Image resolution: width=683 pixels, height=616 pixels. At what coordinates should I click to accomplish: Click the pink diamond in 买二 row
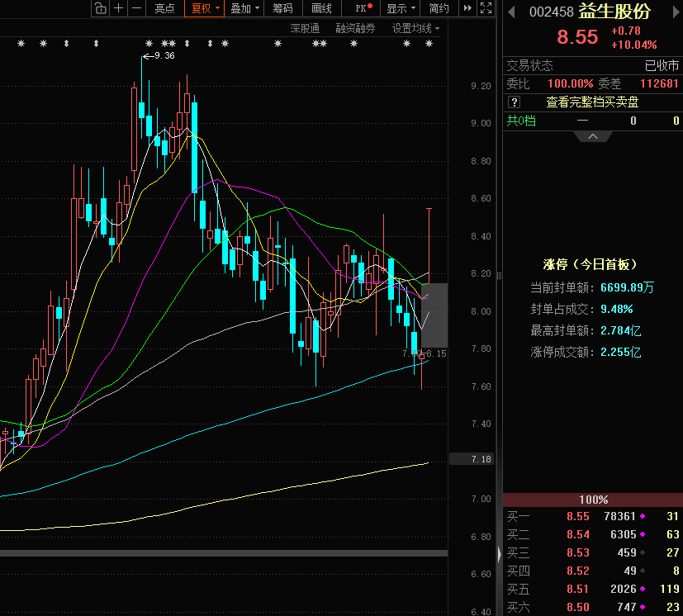pyautogui.click(x=643, y=534)
